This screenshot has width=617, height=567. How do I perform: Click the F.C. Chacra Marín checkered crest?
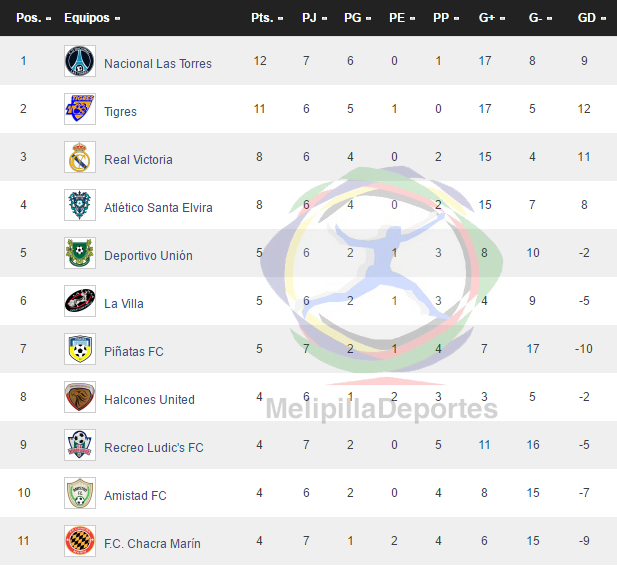click(80, 541)
